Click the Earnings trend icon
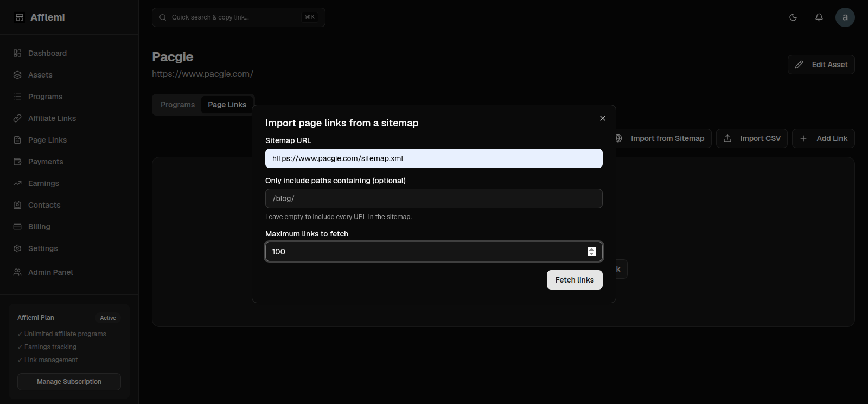Viewport: 868px width, 404px height. click(x=17, y=183)
